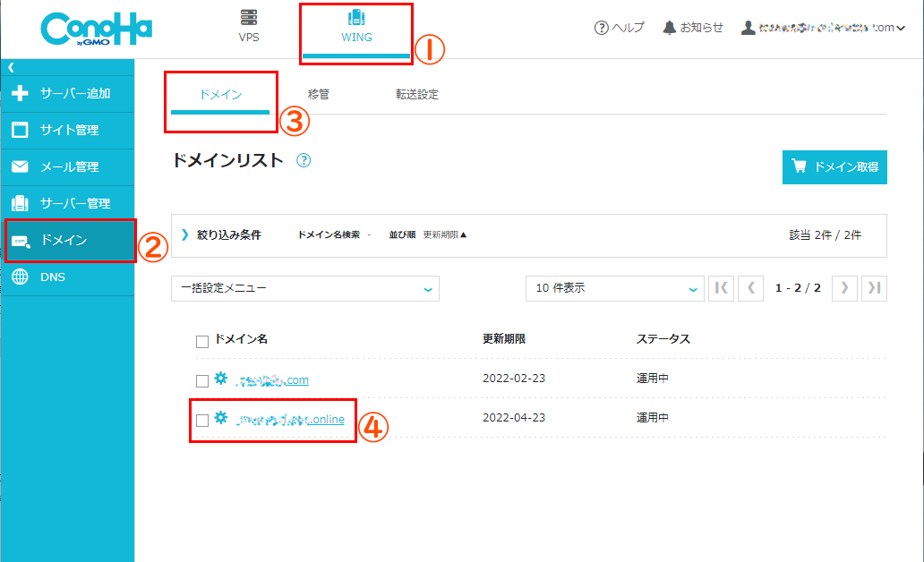
Task: Click the 更新期限▲ sort order indicator
Action: tap(445, 235)
